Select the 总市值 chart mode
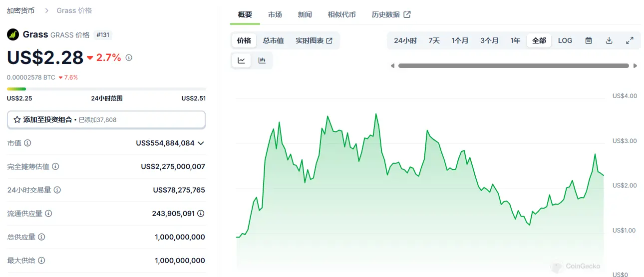This screenshot has height=277, width=644. coord(274,40)
